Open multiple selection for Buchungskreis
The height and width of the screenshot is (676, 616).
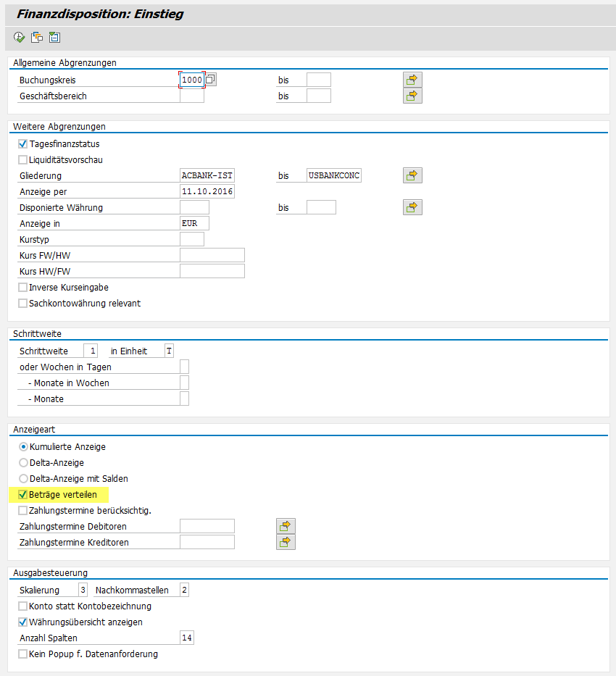412,80
